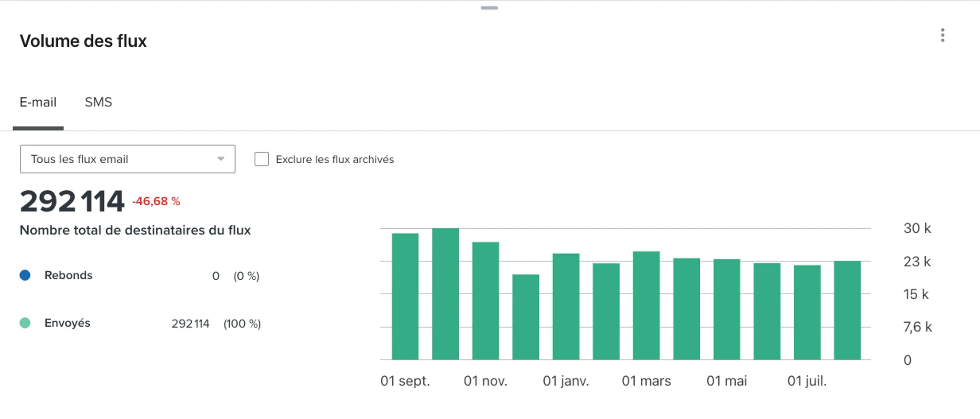Image resolution: width=980 pixels, height=419 pixels.
Task: Click the '30 k' axis value
Action: click(917, 229)
